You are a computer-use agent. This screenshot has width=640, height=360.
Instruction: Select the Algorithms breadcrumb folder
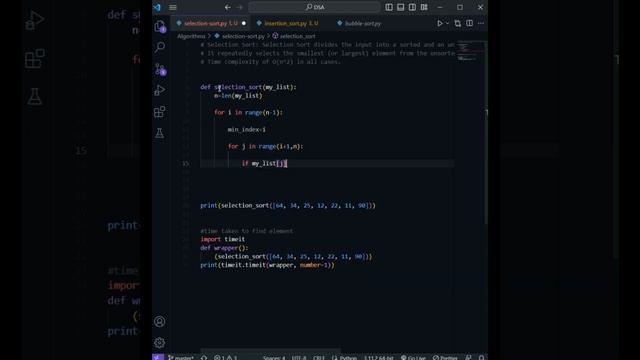[x=191, y=36]
